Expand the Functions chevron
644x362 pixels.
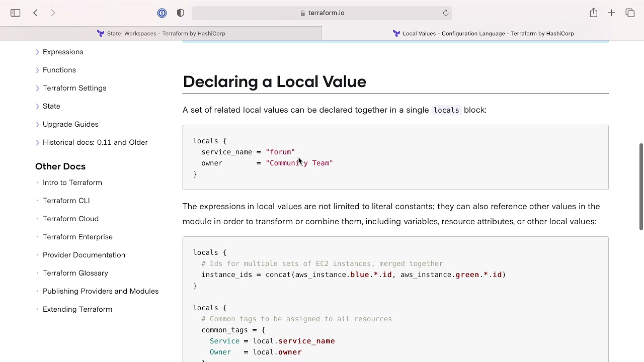pyautogui.click(x=37, y=70)
